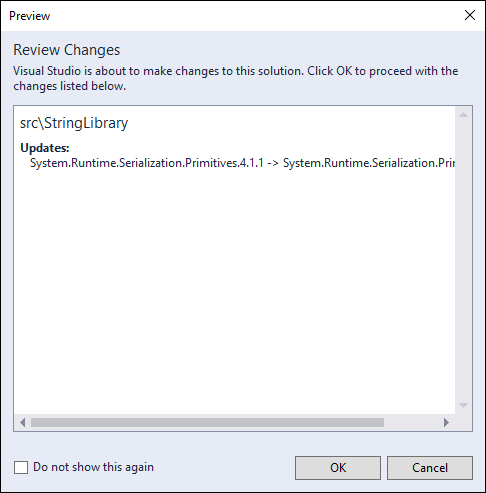Click the bold Updates: label
This screenshot has height=493, width=486.
coord(45,148)
